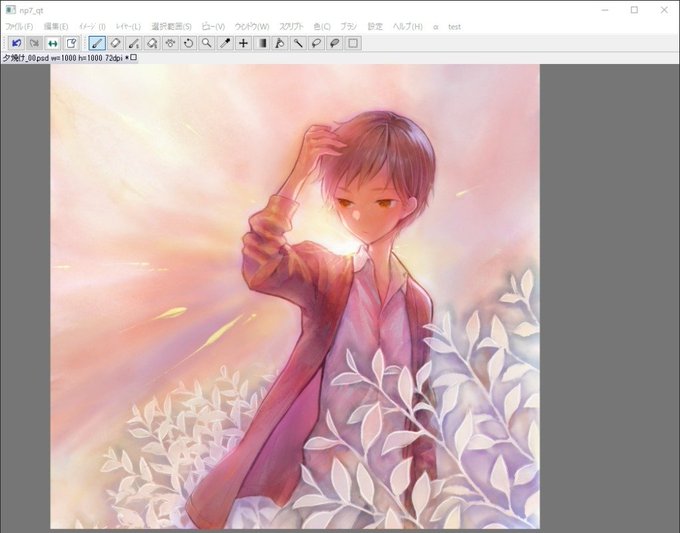The width and height of the screenshot is (680, 533).
Task: Select the paw-shaped hand tool
Action: tap(170, 43)
